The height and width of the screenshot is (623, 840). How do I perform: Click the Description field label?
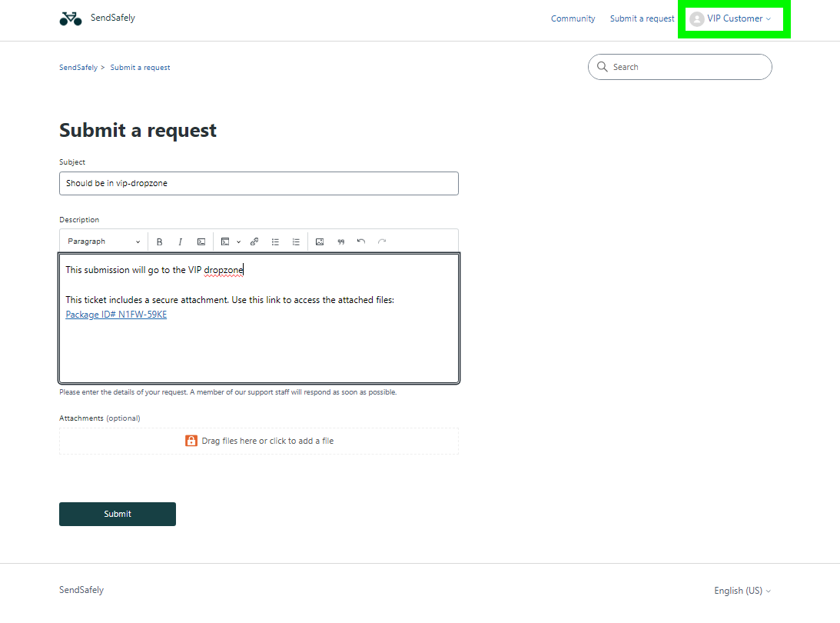79,220
